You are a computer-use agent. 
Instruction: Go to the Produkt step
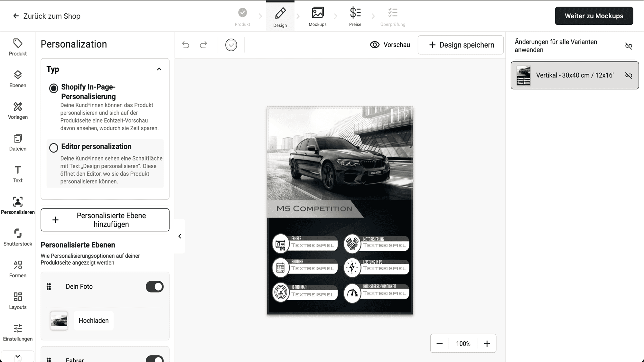pos(242,17)
